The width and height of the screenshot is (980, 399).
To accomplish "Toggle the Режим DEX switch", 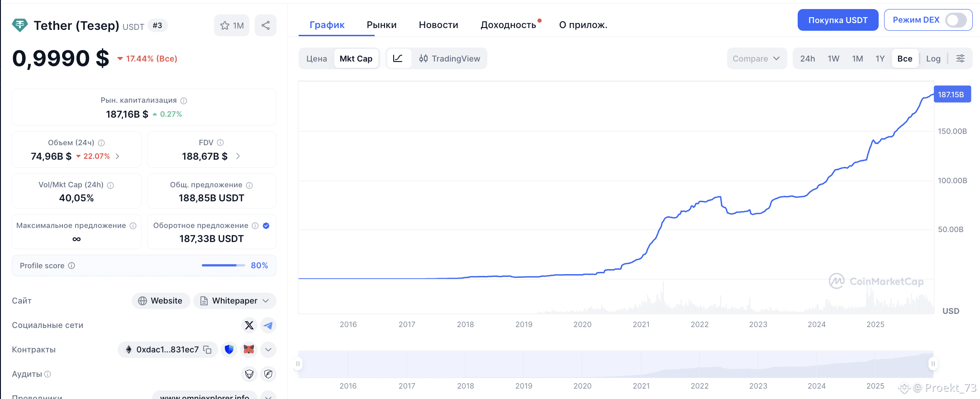I will (956, 20).
